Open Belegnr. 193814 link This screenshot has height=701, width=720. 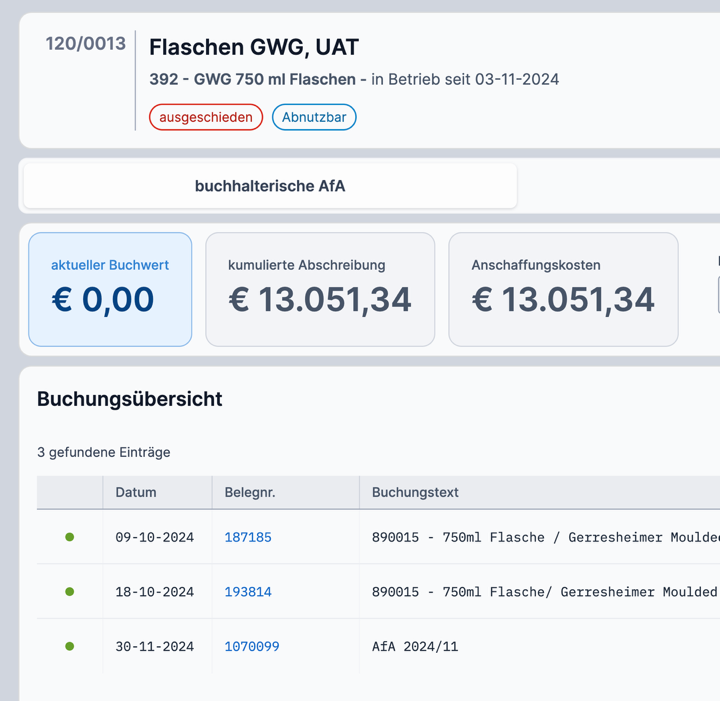(x=248, y=592)
